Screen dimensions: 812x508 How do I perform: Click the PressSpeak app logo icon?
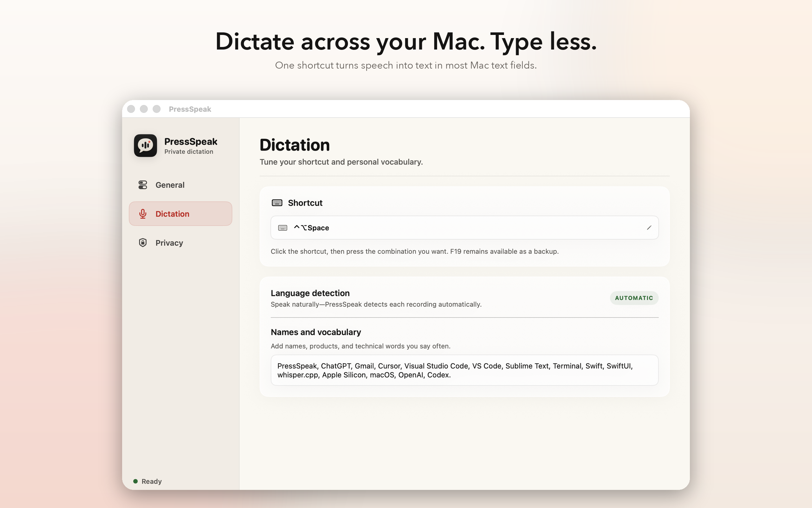click(145, 145)
